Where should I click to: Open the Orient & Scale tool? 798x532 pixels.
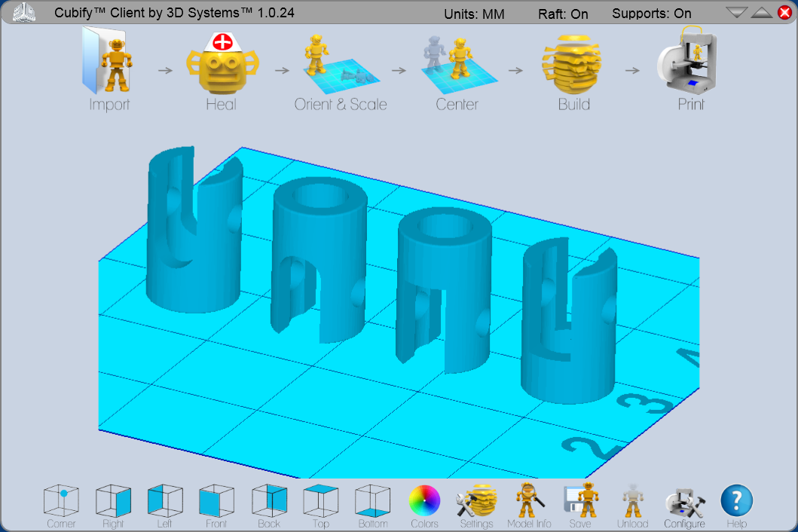[x=341, y=68]
